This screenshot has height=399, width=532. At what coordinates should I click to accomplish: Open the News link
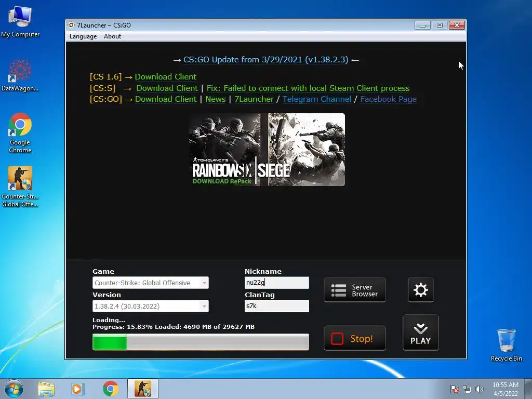pos(215,99)
